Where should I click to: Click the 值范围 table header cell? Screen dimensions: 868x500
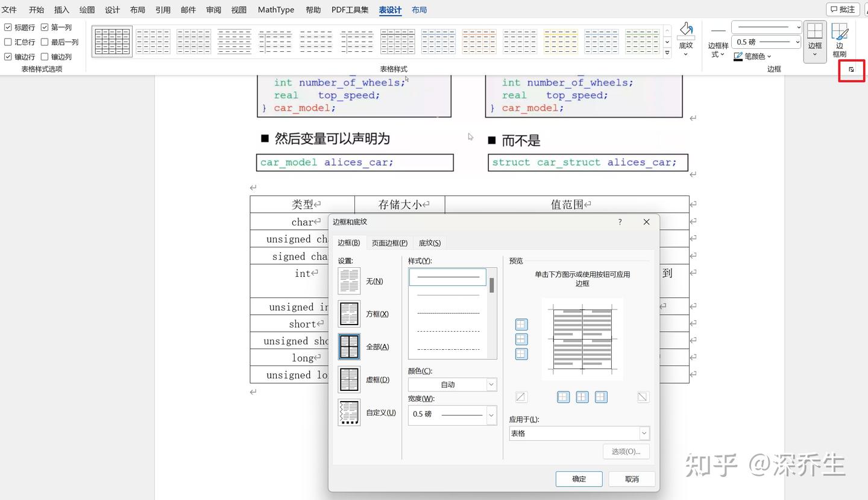coord(567,204)
